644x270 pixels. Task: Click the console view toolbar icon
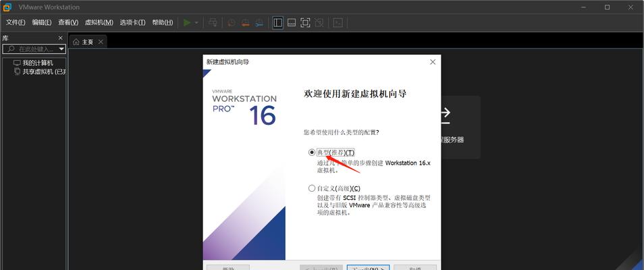[x=338, y=22]
